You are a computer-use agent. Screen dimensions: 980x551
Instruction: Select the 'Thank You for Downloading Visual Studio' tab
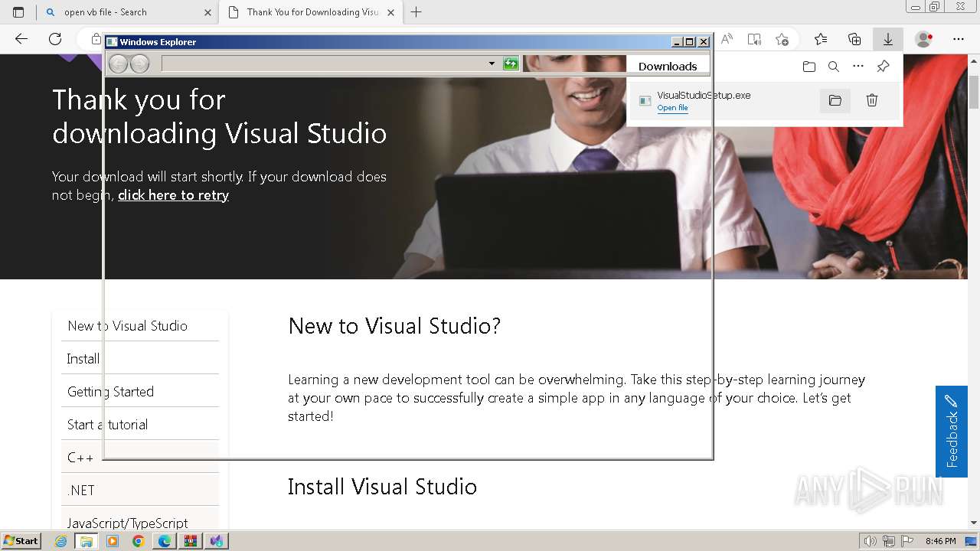(x=311, y=12)
